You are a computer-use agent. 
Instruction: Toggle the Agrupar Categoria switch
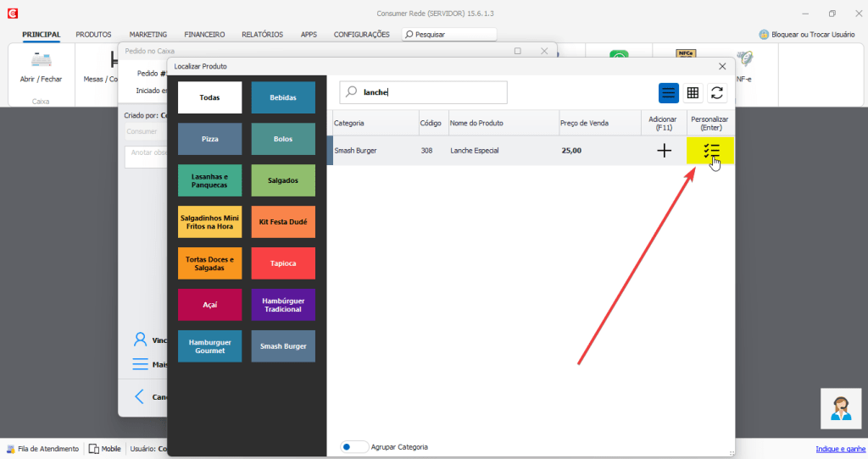354,446
